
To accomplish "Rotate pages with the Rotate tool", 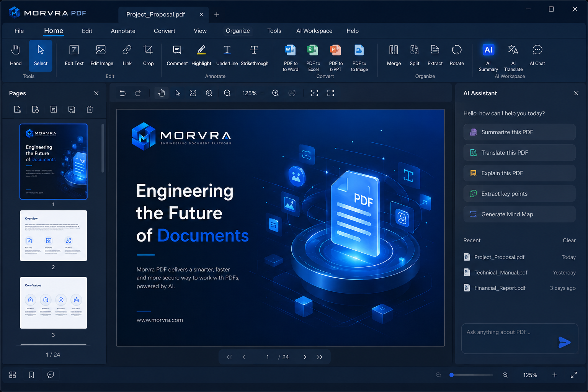I will 457,55.
